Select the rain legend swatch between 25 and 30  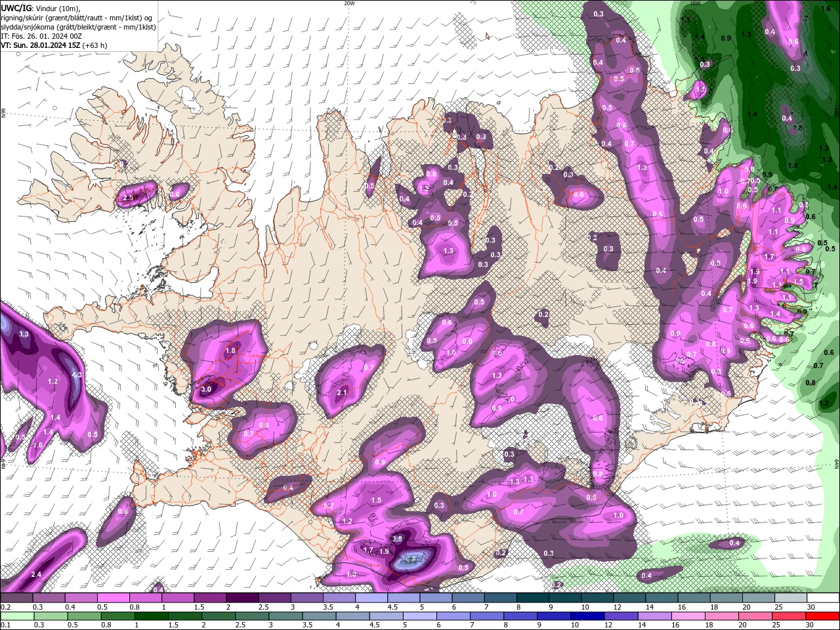tap(789, 616)
